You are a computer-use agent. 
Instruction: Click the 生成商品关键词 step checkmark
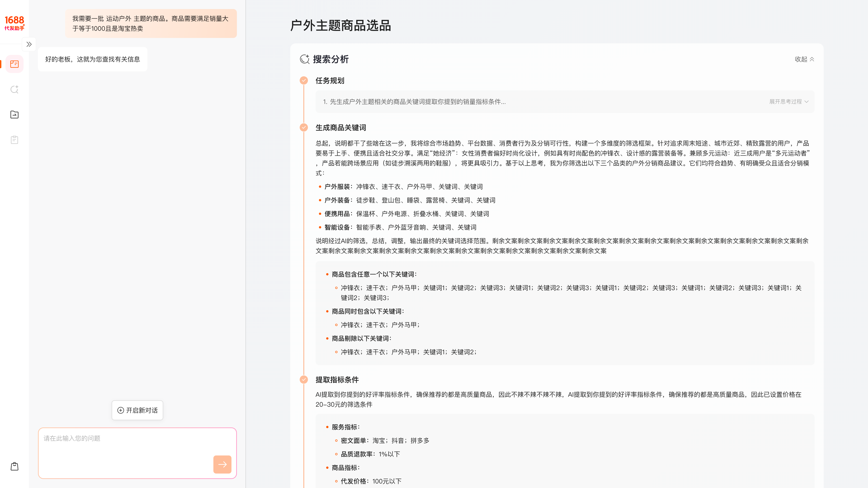[x=304, y=127]
